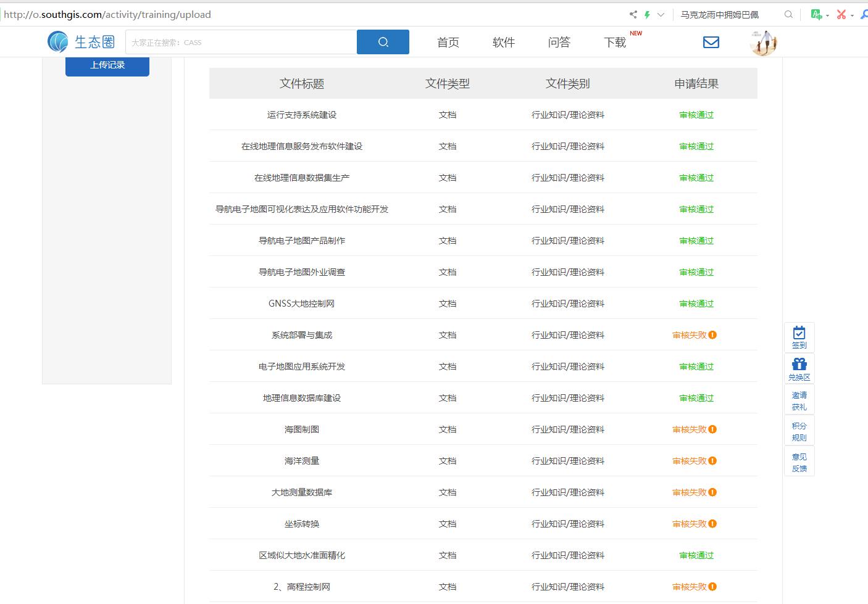Click the warning icon on the 海图制图 row
Viewport: 868px width, 604px height.
pyautogui.click(x=712, y=429)
